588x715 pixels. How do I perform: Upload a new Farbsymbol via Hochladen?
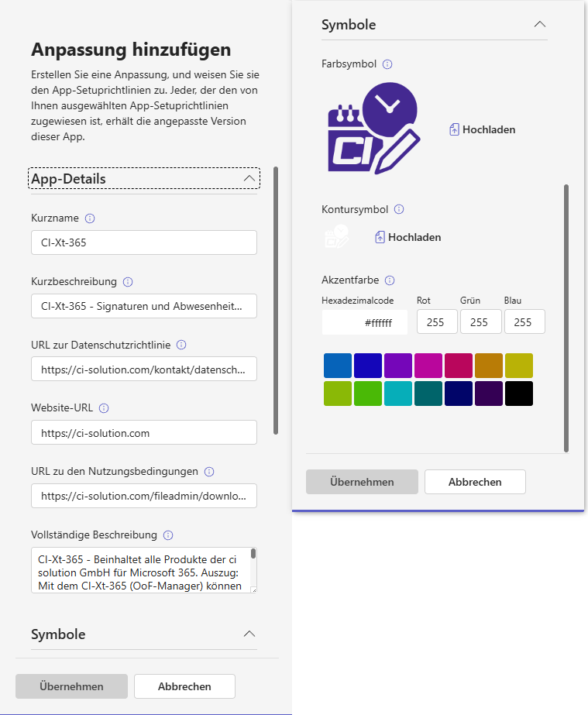click(x=482, y=129)
